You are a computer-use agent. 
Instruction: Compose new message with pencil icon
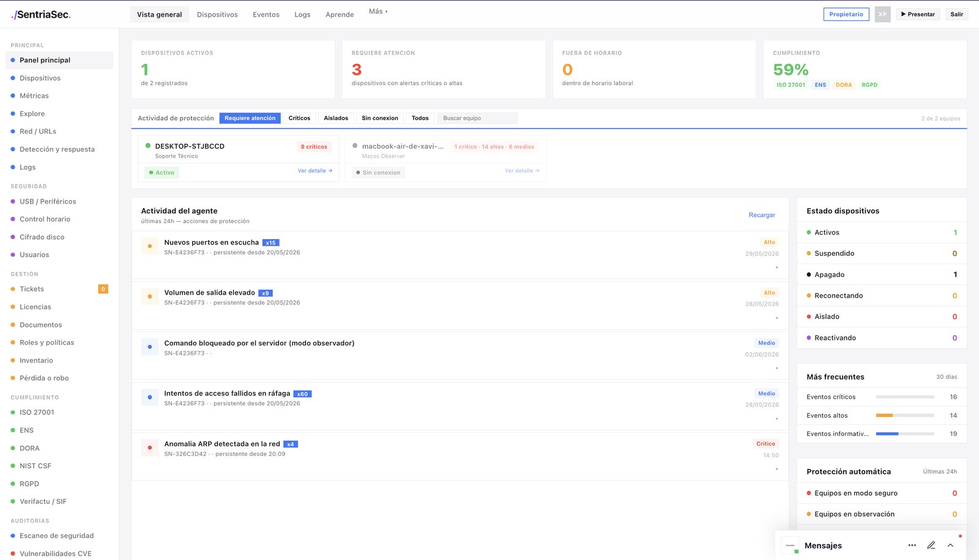pyautogui.click(x=931, y=545)
